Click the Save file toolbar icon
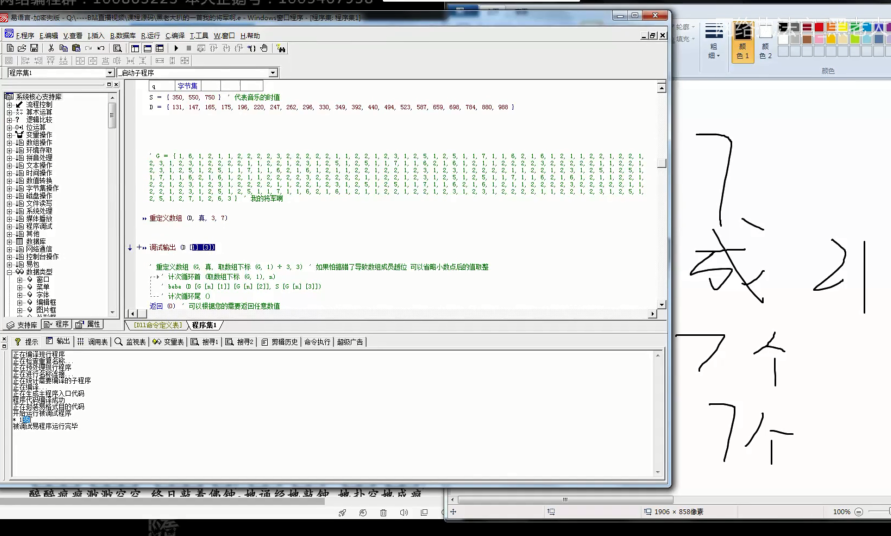This screenshot has height=536, width=891. point(34,48)
